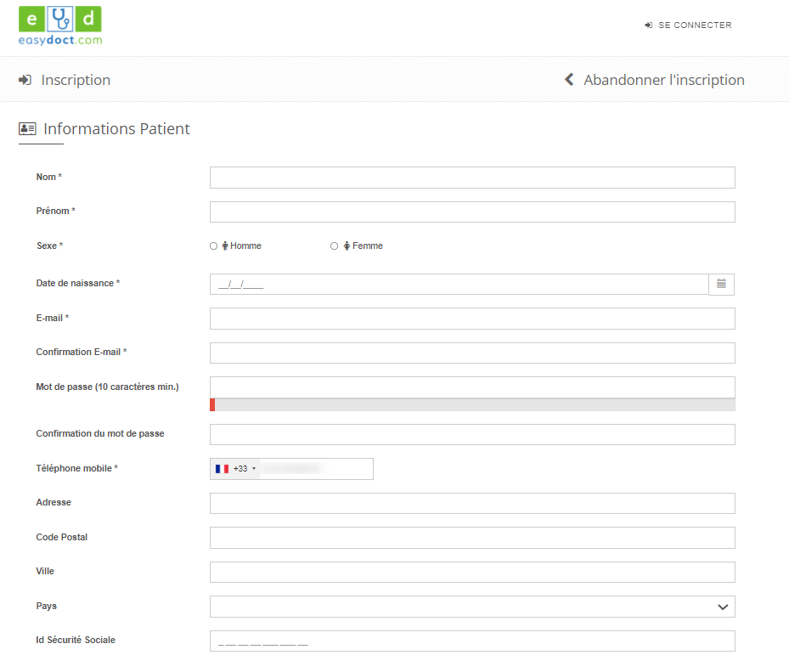Click the easydoct.com logo
Screen dimensions: 789x672
pos(59,26)
